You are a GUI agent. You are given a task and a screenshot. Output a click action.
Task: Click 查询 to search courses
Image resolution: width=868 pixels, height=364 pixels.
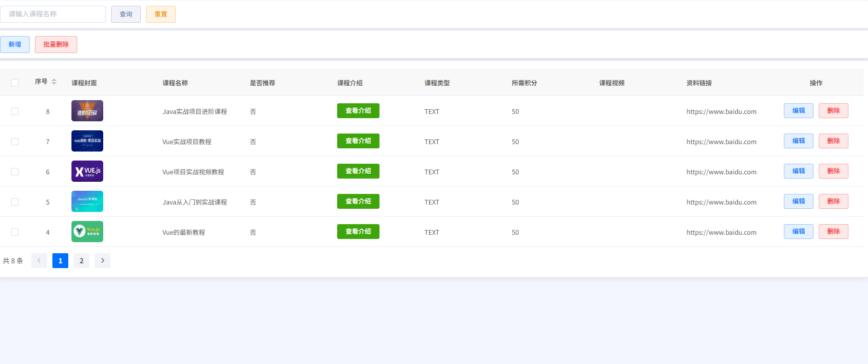pyautogui.click(x=126, y=14)
